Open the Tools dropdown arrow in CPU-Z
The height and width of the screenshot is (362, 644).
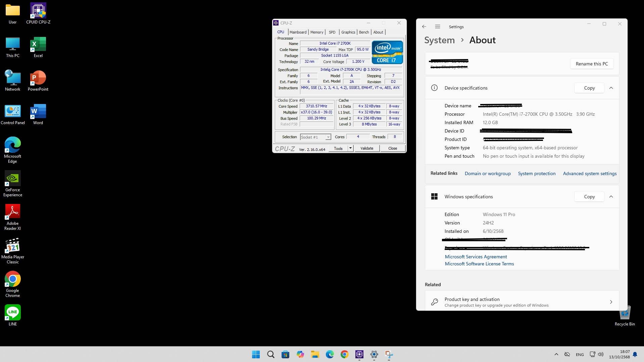coord(350,148)
